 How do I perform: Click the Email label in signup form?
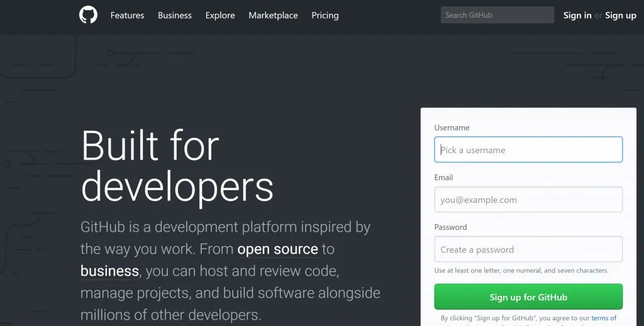click(443, 177)
